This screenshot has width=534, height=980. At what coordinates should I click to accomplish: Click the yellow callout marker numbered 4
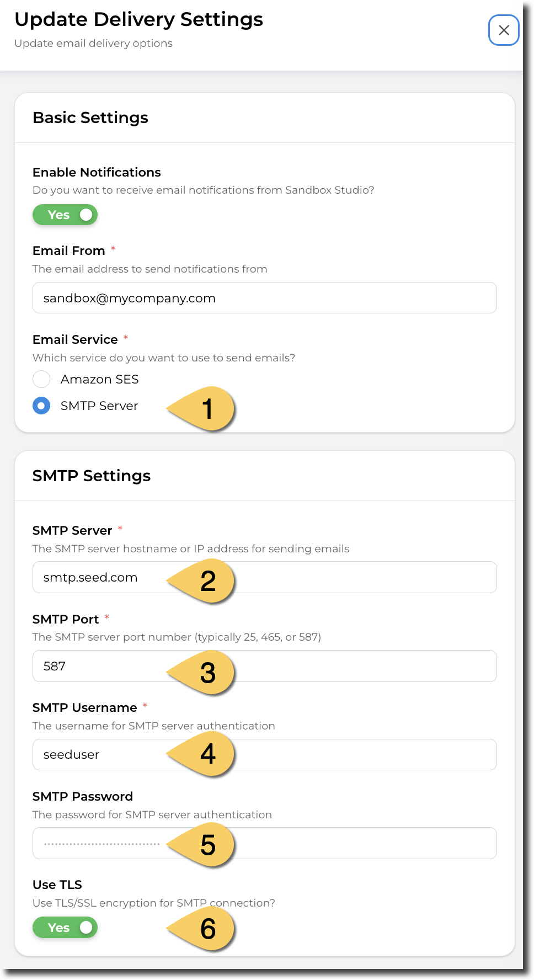[x=201, y=754]
